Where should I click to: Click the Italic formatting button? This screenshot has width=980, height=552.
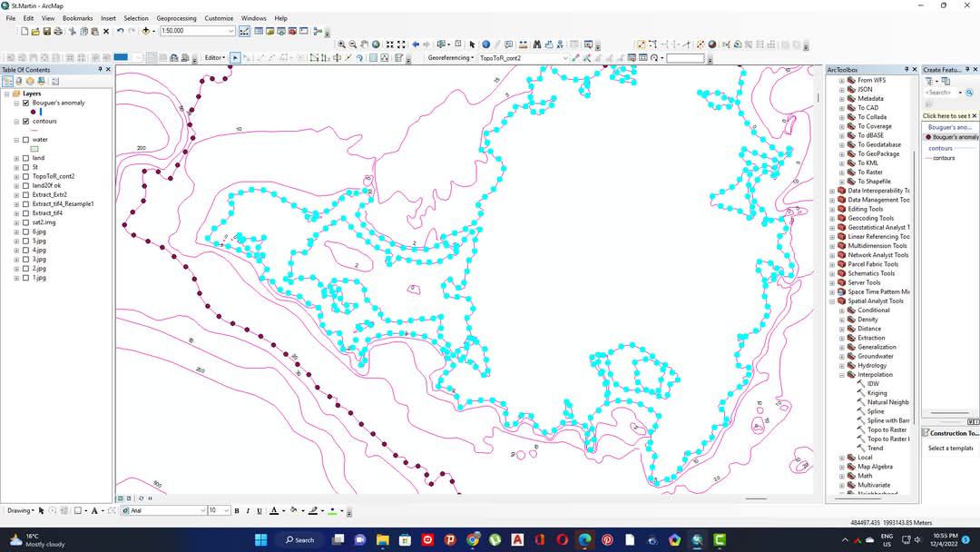248,511
